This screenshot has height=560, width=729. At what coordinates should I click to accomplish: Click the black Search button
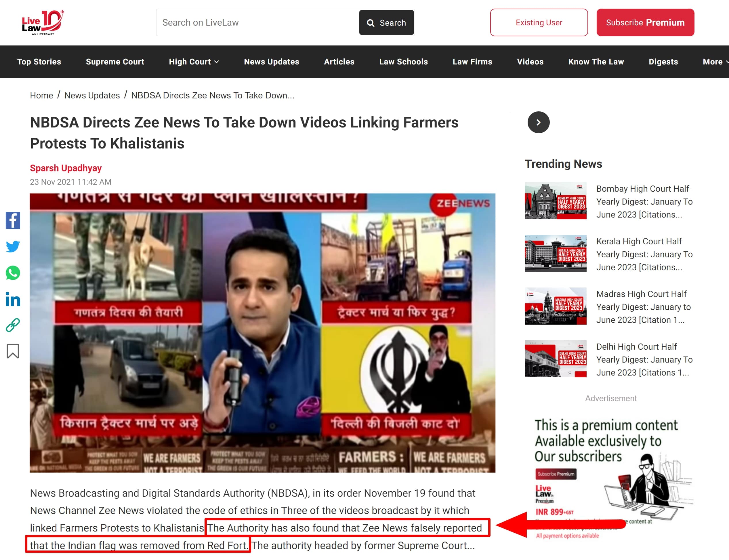point(386,22)
